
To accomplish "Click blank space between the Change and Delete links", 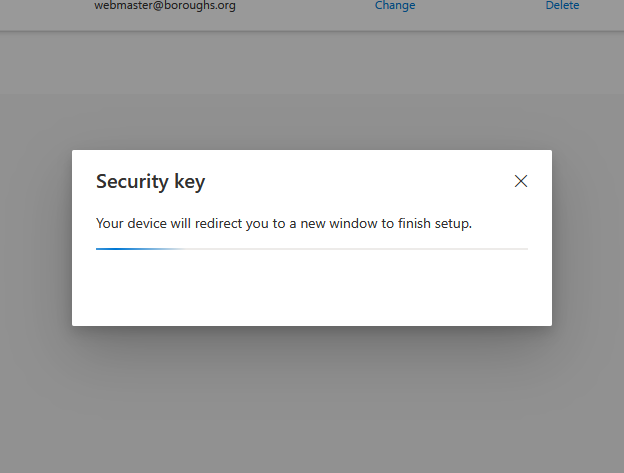I will pos(480,6).
